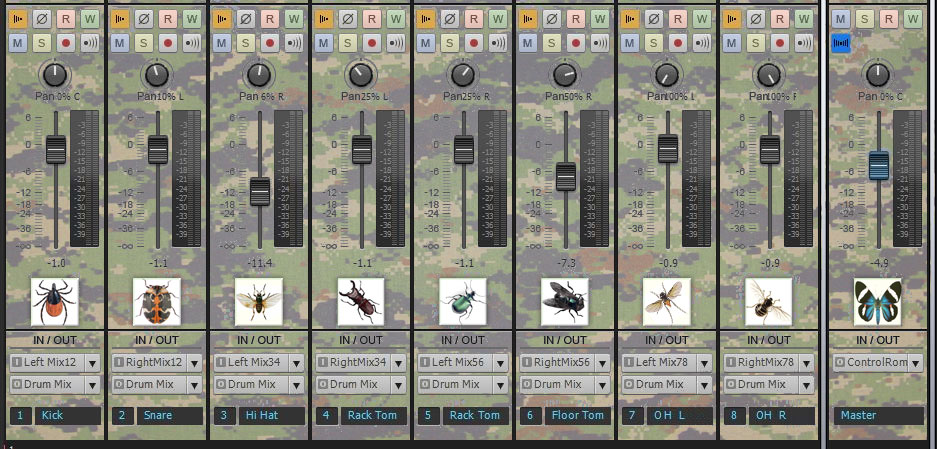937x449 pixels.
Task: Click the tick icon on the Kick track
Action: click(x=54, y=300)
